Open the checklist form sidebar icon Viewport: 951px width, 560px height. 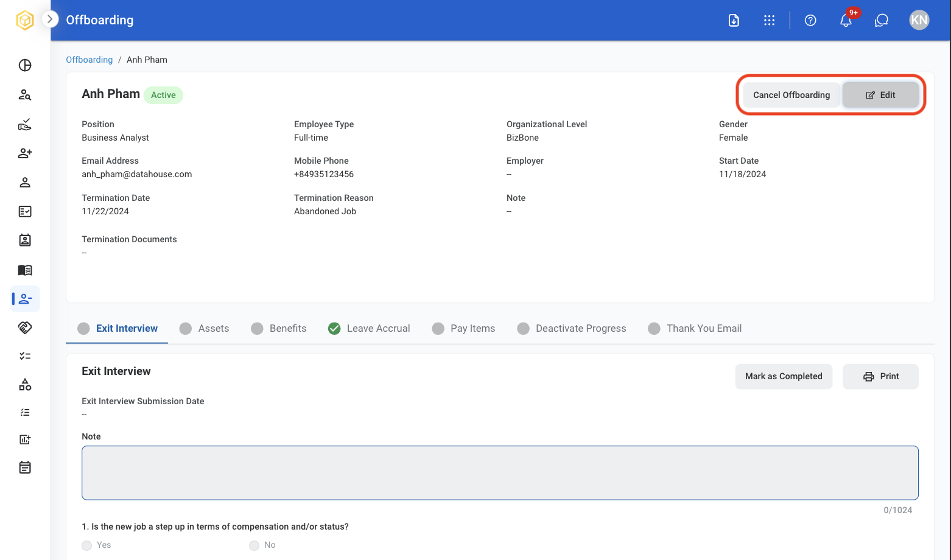(x=25, y=211)
